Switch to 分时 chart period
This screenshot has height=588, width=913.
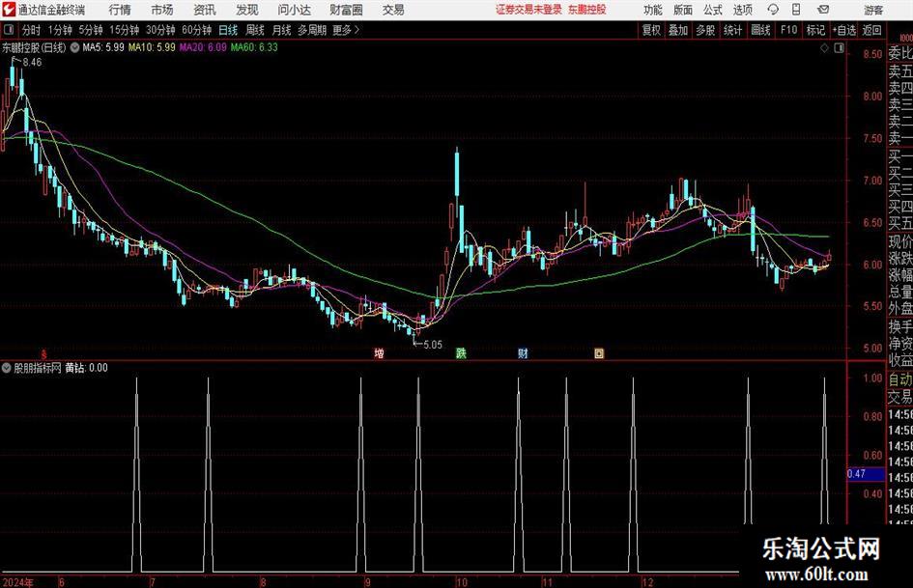click(x=31, y=30)
